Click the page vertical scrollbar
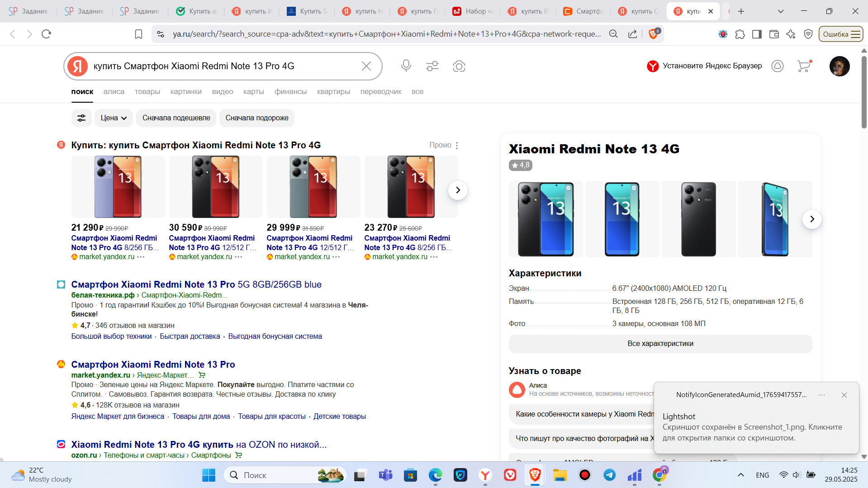Image resolution: width=868 pixels, height=488 pixels. [864, 92]
